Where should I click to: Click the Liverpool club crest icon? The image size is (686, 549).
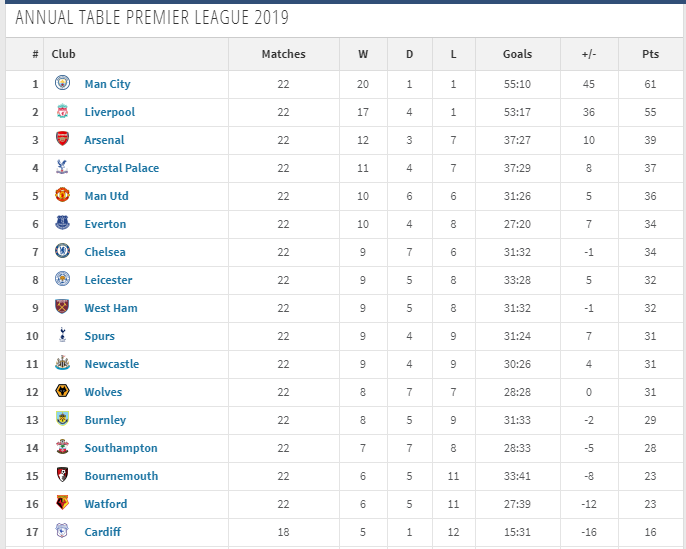click(x=63, y=111)
